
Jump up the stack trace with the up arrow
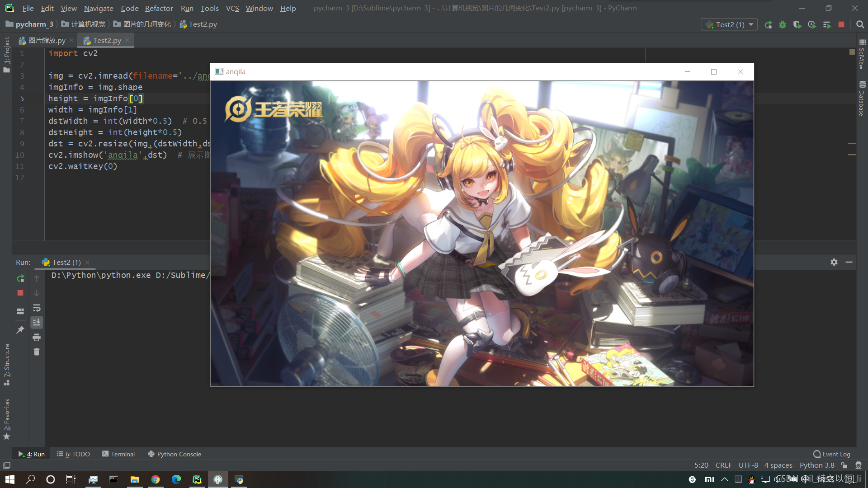(37, 278)
